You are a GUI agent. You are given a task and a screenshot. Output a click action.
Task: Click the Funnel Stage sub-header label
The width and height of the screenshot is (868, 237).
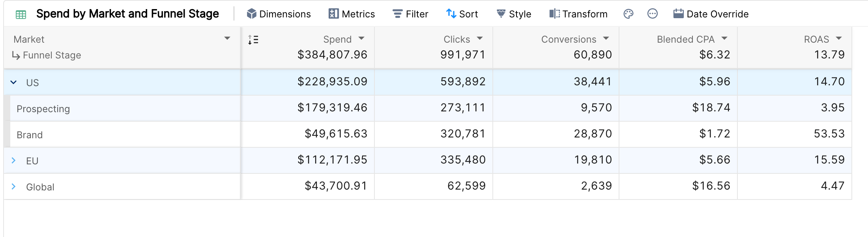(52, 55)
